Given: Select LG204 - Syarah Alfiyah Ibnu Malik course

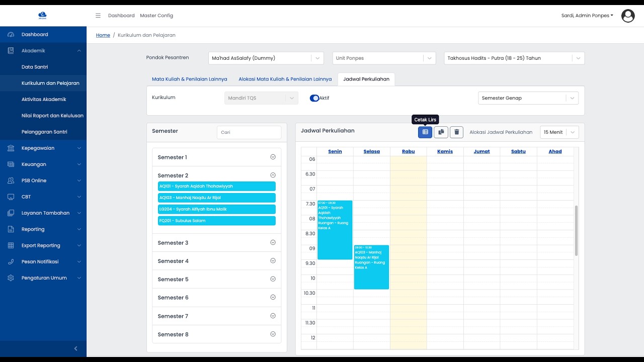Looking at the screenshot, I should pyautogui.click(x=217, y=209).
